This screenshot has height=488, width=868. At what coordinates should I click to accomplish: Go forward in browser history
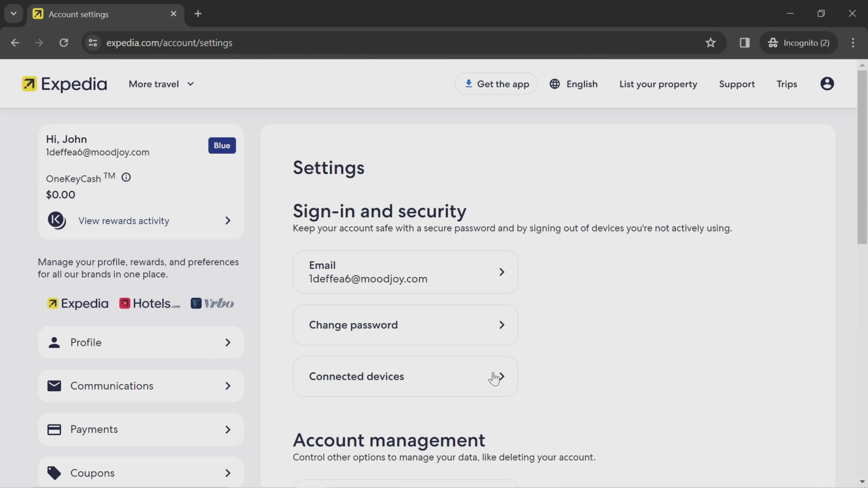39,43
